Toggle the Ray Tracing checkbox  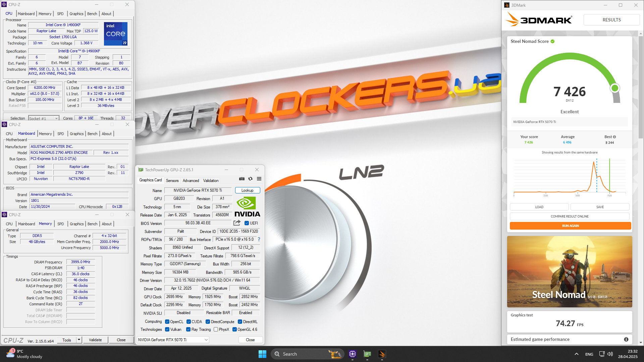click(x=189, y=329)
